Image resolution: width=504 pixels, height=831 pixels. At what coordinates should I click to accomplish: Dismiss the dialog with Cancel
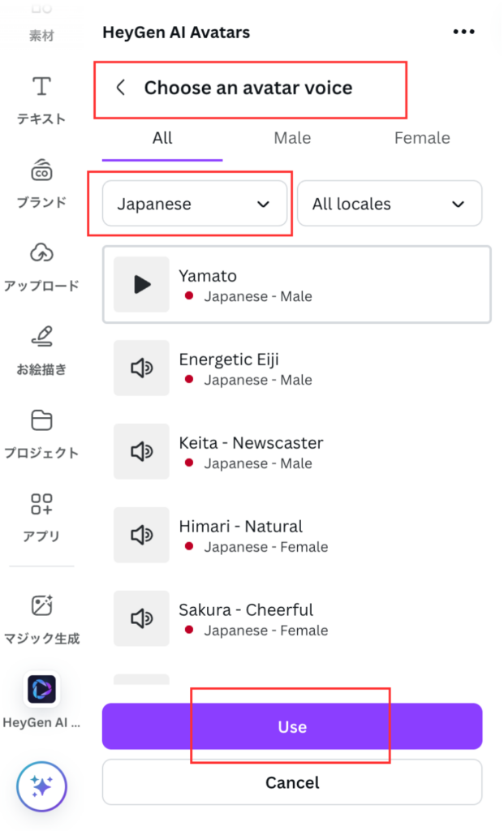[291, 782]
